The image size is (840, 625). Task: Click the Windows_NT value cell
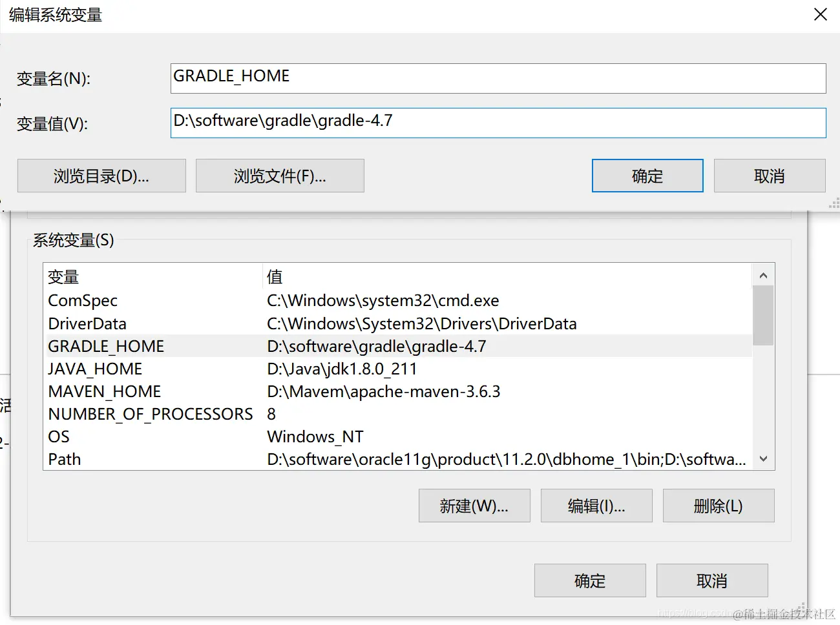(x=315, y=436)
